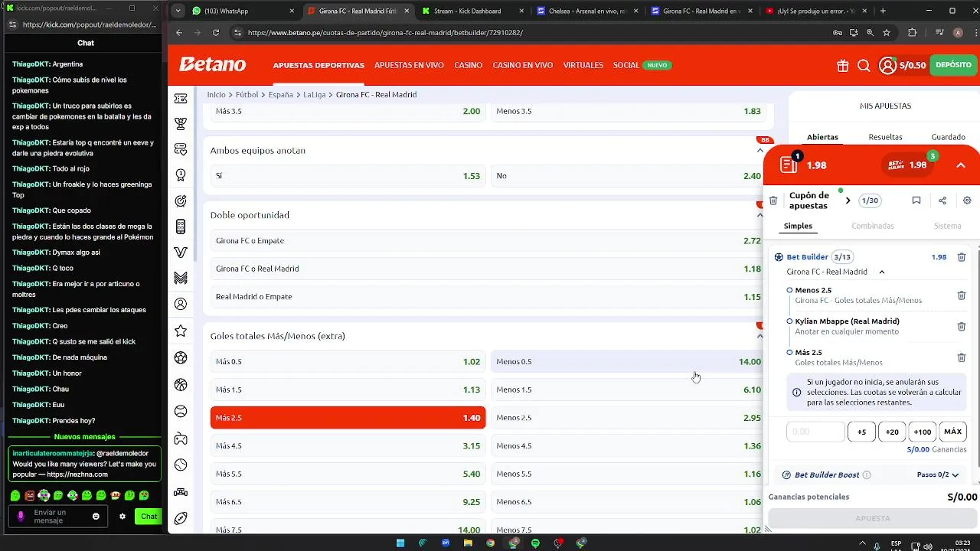Image resolution: width=980 pixels, height=551 pixels.
Task: Open Casino en Vivo menu item
Action: click(x=523, y=65)
